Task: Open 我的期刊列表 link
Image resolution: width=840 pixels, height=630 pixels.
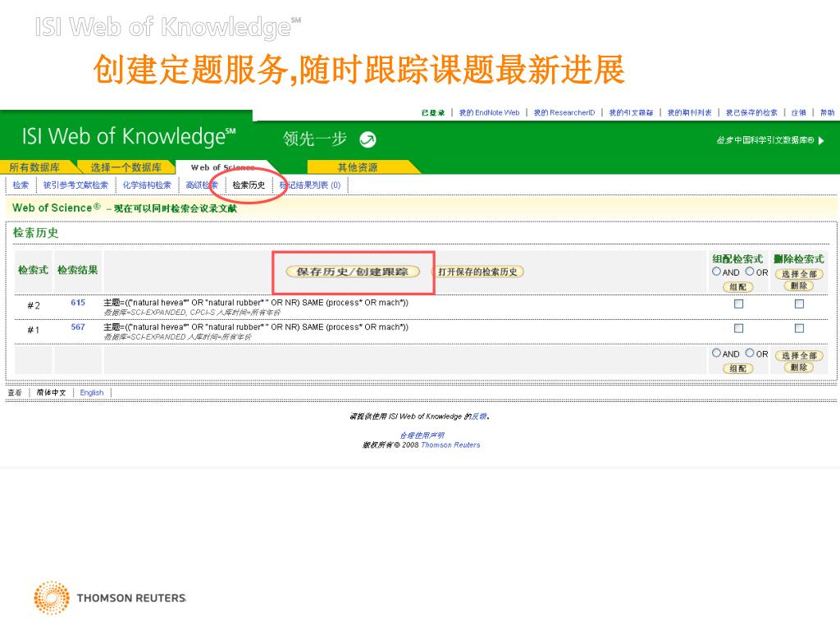Action: coord(689,112)
